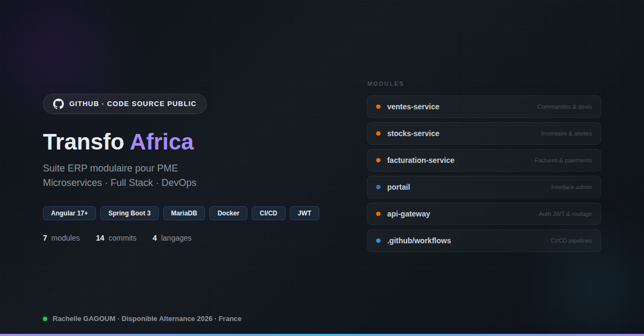Select the Angular 17+ tech tag
Viewport: 644px width, 336px height.
point(70,213)
